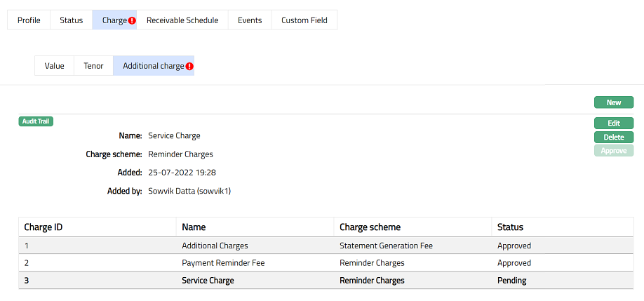Click the Delete button
This screenshot has width=644, height=301.
pos(614,137)
